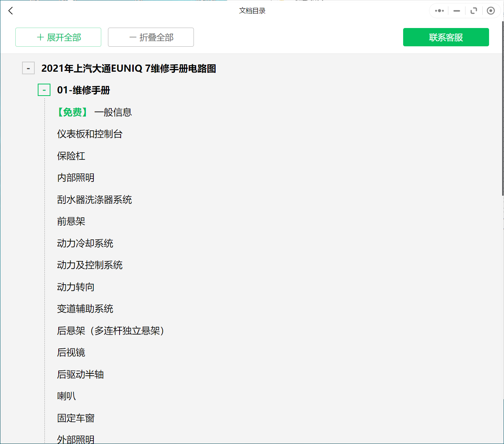Click 展开全部 to expand all entries
504x444 pixels.
coord(58,37)
